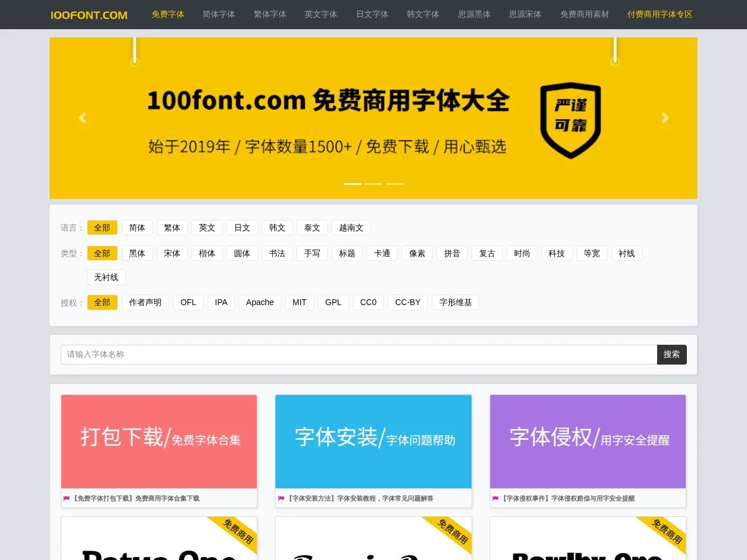Image resolution: width=747 pixels, height=560 pixels.
Task: Click the 100FONT.COM site logo
Action: 88,15
